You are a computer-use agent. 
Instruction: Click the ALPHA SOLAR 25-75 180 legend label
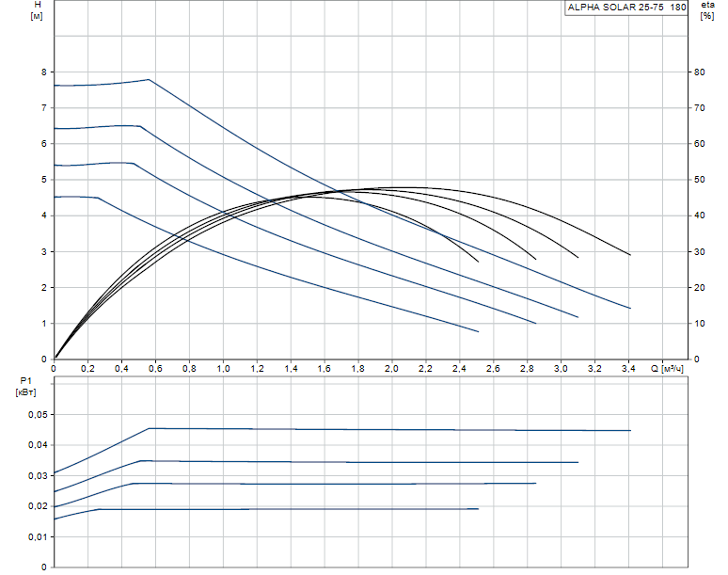coord(626,8)
